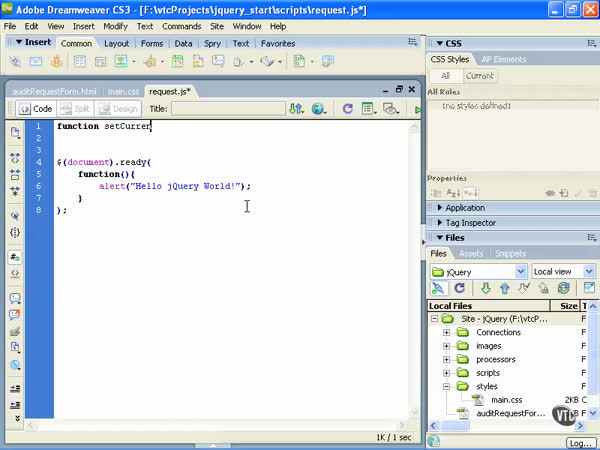Click the File Management icon
The image size is (600, 450).
pos(296,109)
